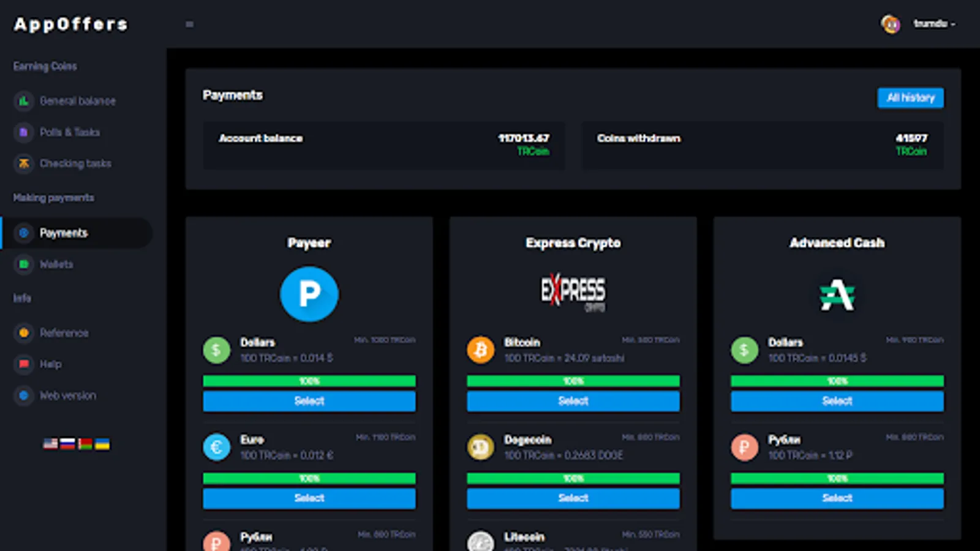The height and width of the screenshot is (551, 980).
Task: Click the Advanced Cash Dollars coin icon
Action: click(x=745, y=350)
